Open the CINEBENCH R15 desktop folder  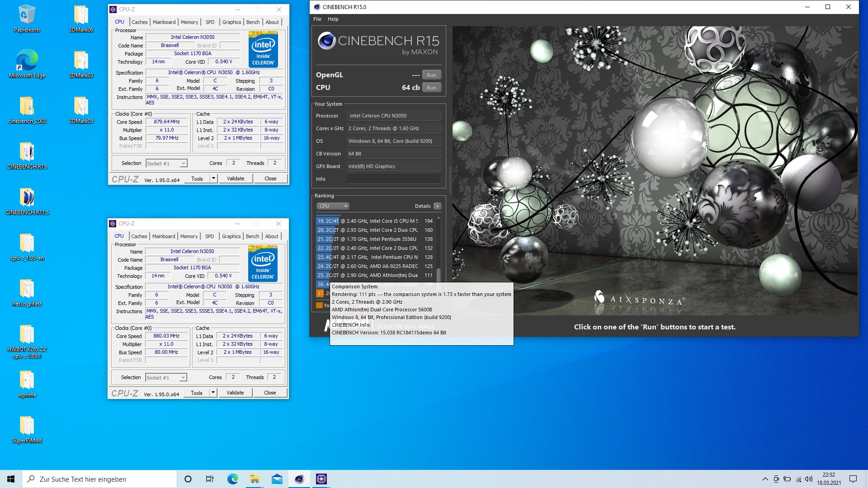[x=27, y=155]
